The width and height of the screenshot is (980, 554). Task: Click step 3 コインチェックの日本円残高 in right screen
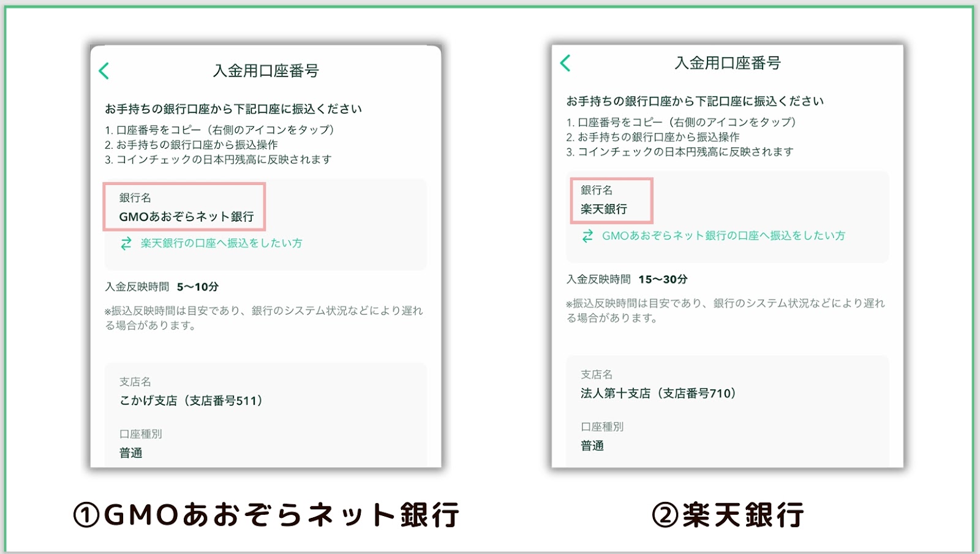[x=680, y=152]
